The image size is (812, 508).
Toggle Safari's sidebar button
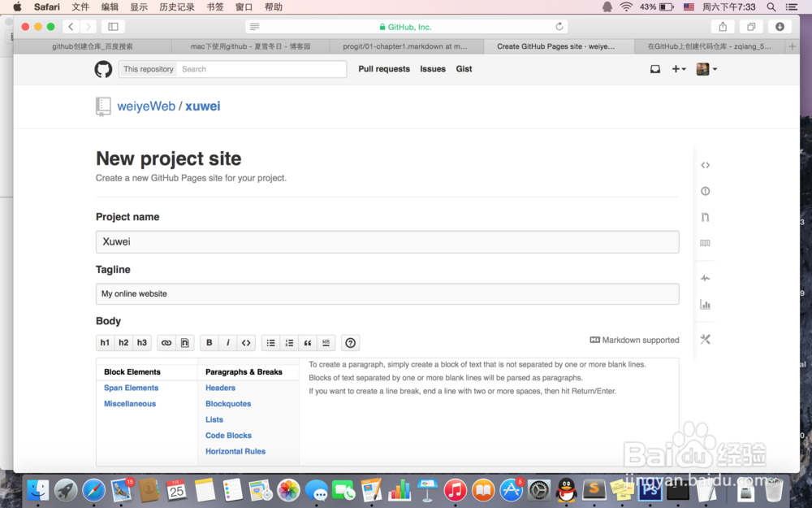pyautogui.click(x=113, y=27)
